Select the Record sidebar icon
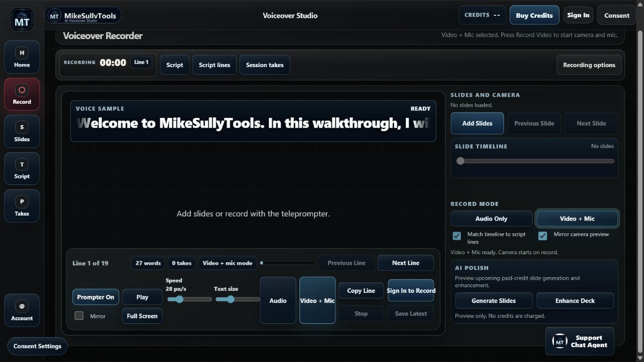 point(22,94)
